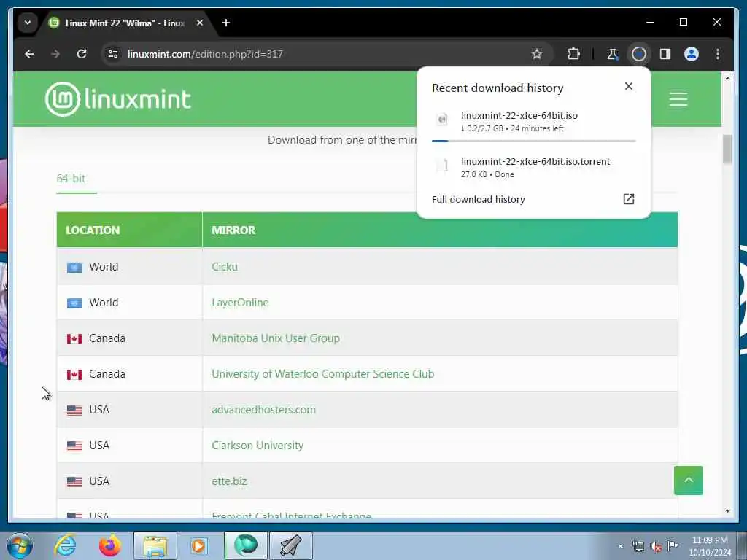Click the ISO download progress bar
747x560 pixels.
tap(533, 141)
